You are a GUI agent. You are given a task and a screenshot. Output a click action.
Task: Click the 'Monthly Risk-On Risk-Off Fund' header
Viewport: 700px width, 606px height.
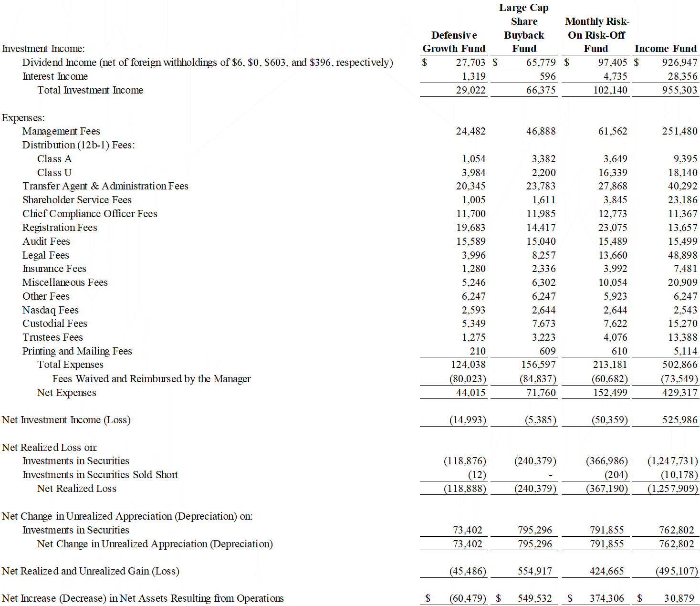pyautogui.click(x=596, y=35)
